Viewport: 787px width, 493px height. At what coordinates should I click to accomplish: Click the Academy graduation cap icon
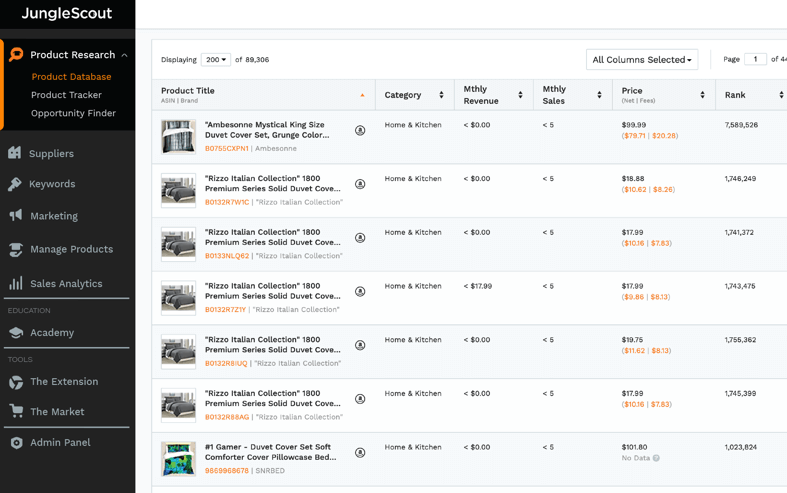[15, 333]
